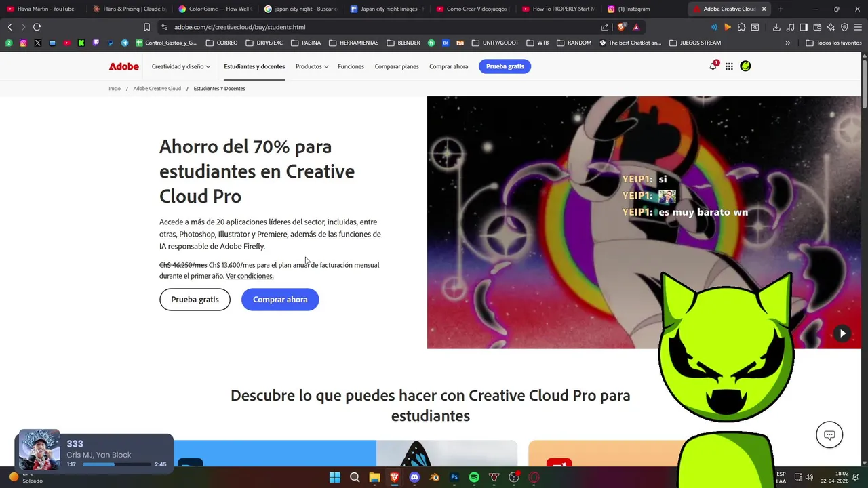This screenshot has width=868, height=488.
Task: Switch to the japan city night Buscar tab
Action: (300, 9)
